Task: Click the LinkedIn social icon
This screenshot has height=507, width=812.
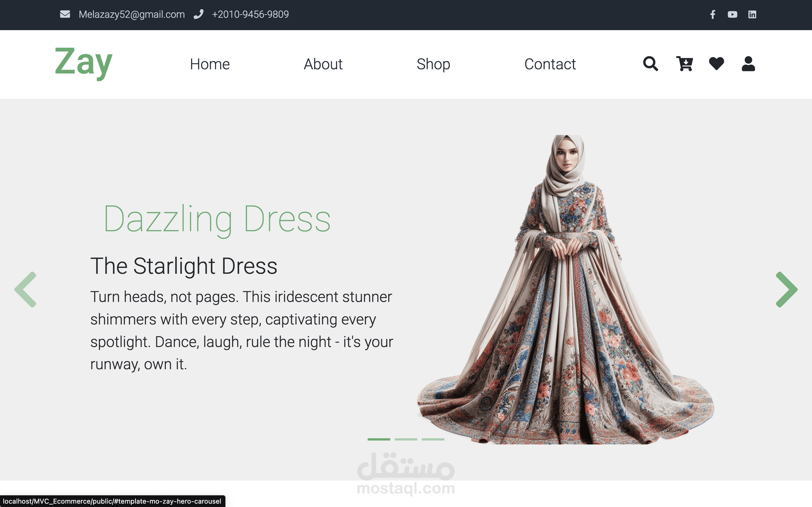Action: 752,14
